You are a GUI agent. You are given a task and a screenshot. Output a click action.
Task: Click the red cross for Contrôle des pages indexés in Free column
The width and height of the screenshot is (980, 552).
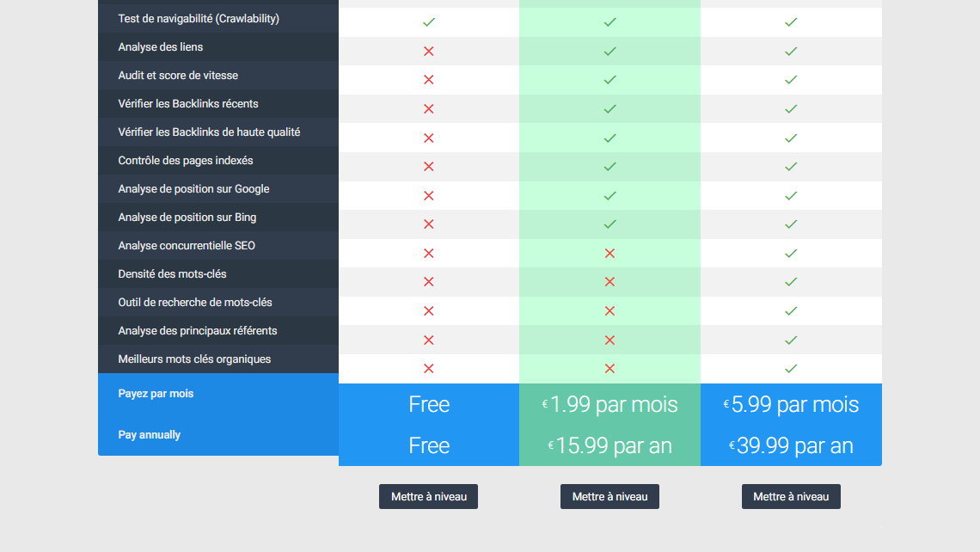click(429, 167)
